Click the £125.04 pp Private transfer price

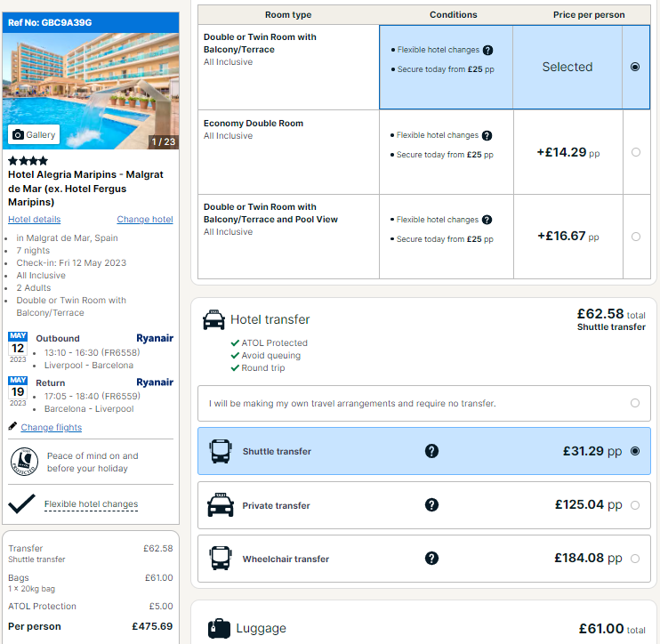[589, 504]
